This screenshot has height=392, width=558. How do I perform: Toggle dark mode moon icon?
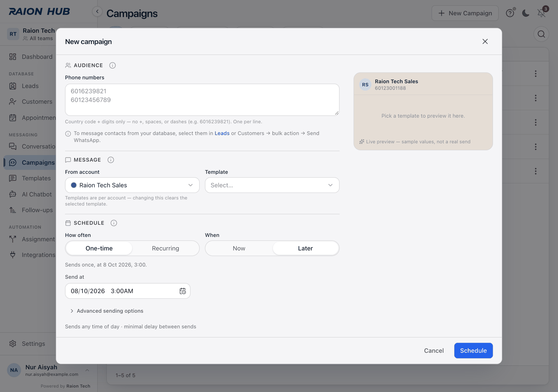(x=526, y=13)
